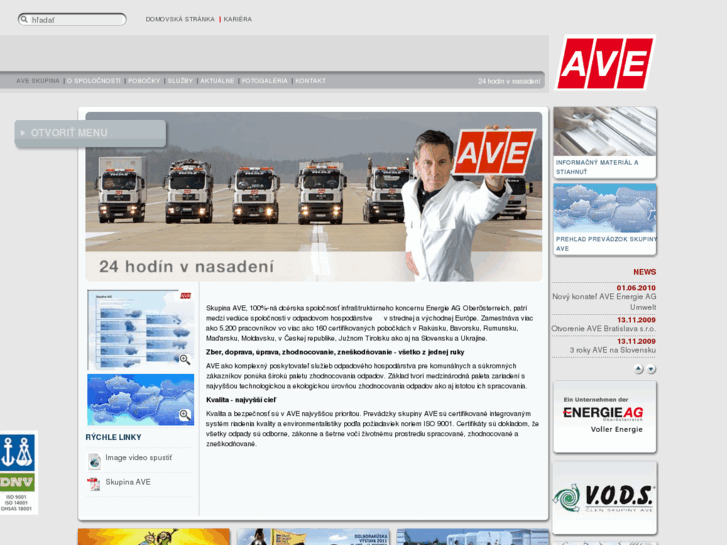Click the Energie AG logo box
Viewport: 727px width, 545px height.
pyautogui.click(x=605, y=417)
